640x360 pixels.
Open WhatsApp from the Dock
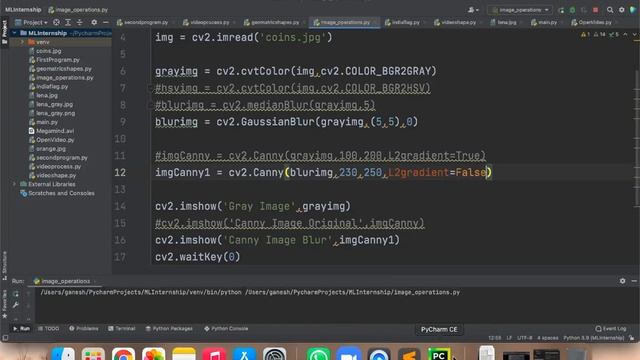coord(318,354)
